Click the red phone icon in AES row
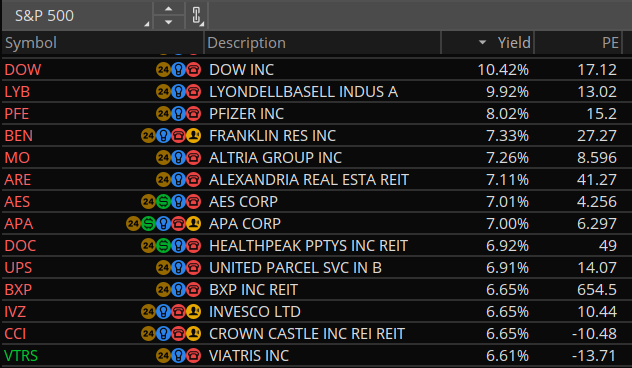632x368 pixels. click(193, 202)
